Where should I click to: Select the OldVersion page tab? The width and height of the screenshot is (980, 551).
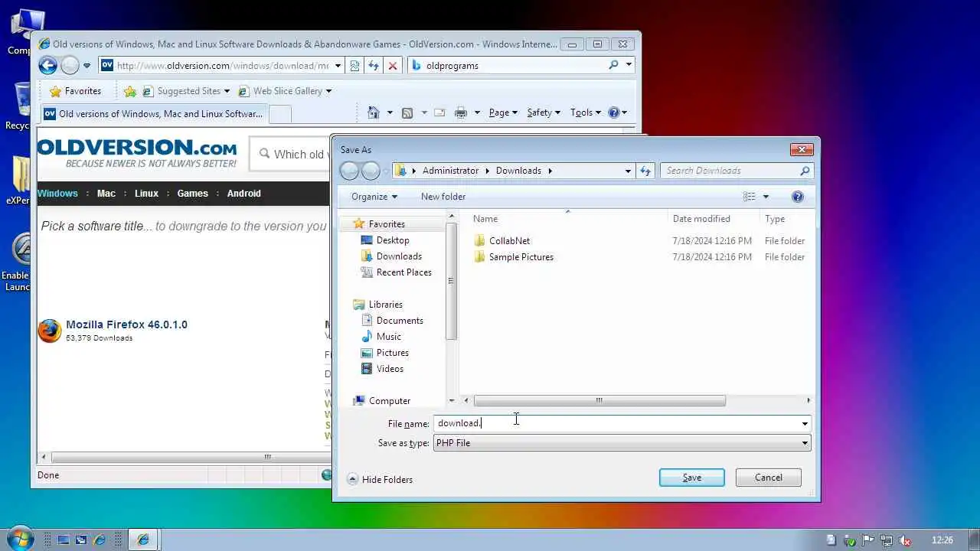(154, 114)
